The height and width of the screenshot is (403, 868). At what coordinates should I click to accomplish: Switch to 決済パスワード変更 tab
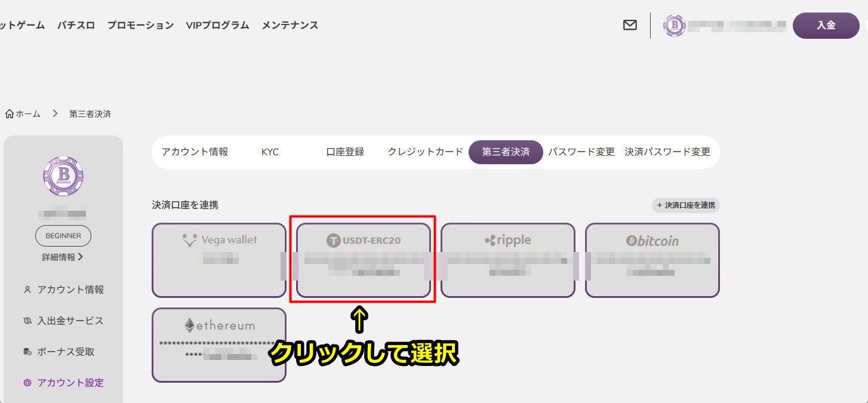point(667,152)
